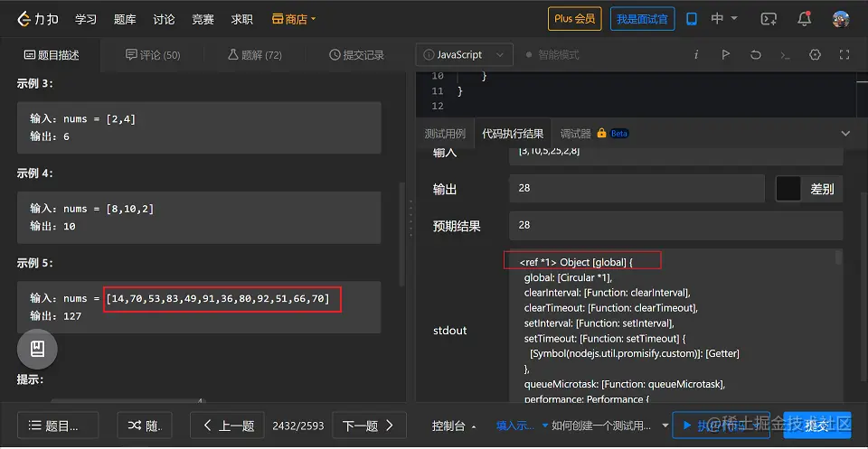The image size is (868, 449).
Task: Click the editor info 'i' icon
Action: pyautogui.click(x=696, y=55)
